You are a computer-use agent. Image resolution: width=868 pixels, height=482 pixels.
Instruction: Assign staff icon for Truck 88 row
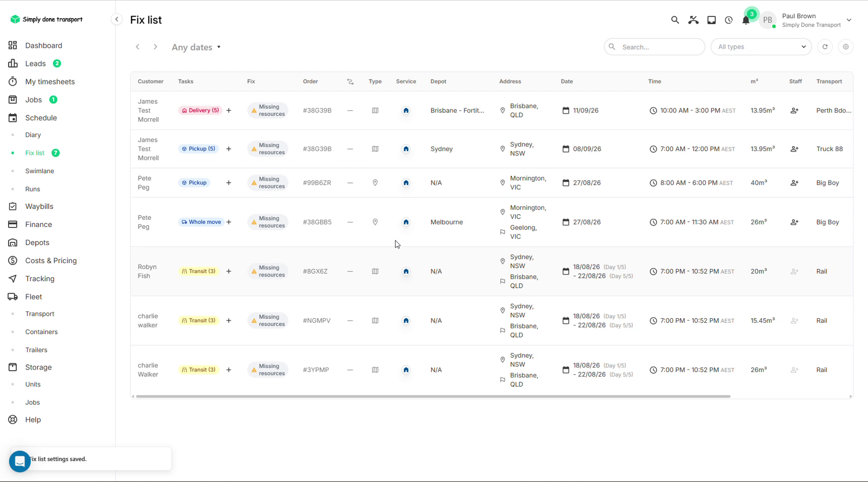pyautogui.click(x=794, y=149)
